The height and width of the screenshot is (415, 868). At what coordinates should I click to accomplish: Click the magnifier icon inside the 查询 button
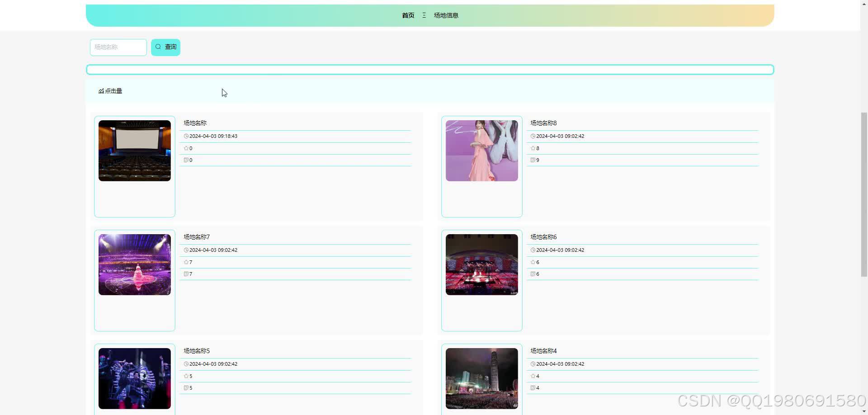[x=158, y=47]
